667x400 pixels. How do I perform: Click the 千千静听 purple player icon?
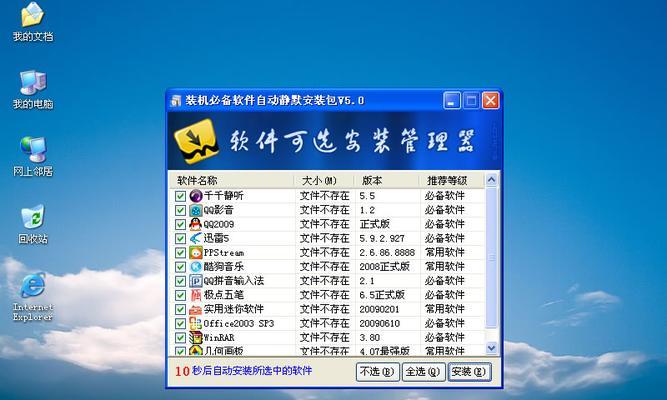pos(196,196)
